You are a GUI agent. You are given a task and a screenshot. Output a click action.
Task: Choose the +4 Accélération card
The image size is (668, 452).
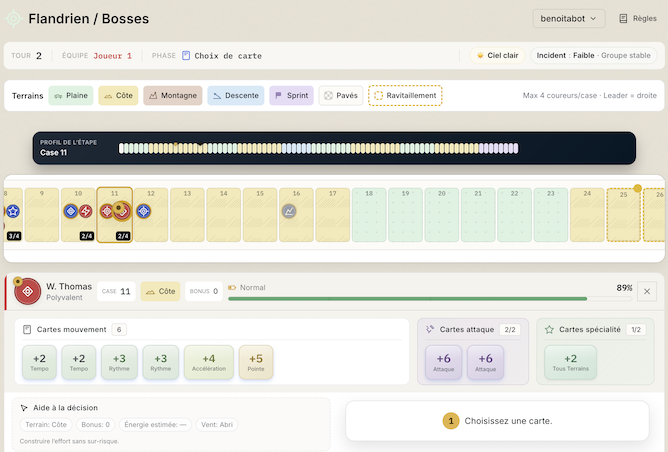point(208,363)
